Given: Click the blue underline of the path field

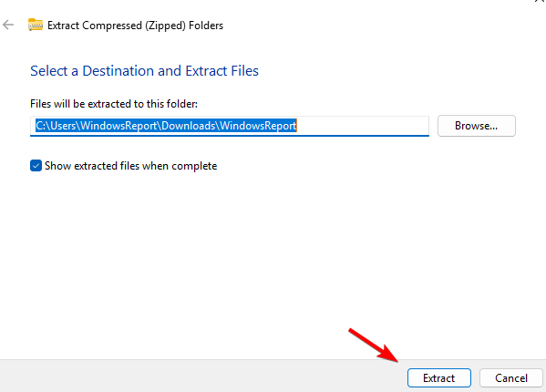Looking at the screenshot, I should coord(230,136).
